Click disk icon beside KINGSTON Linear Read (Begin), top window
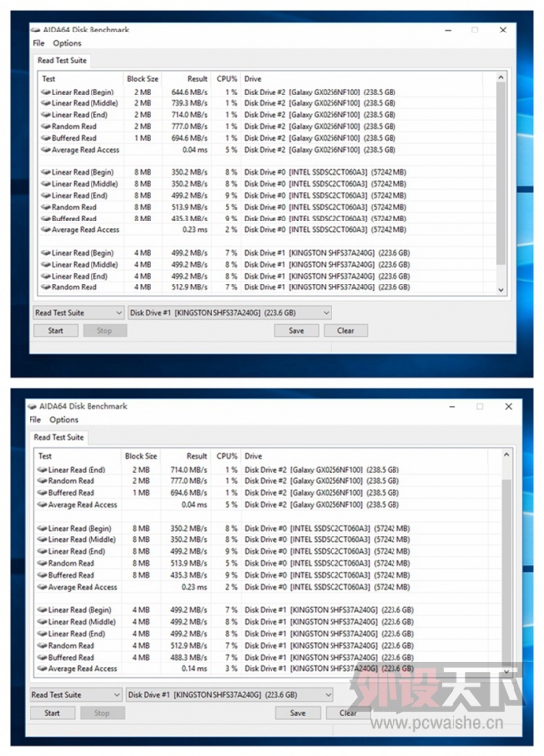Screen dimensions: 544x756 pyautogui.click(x=46, y=253)
